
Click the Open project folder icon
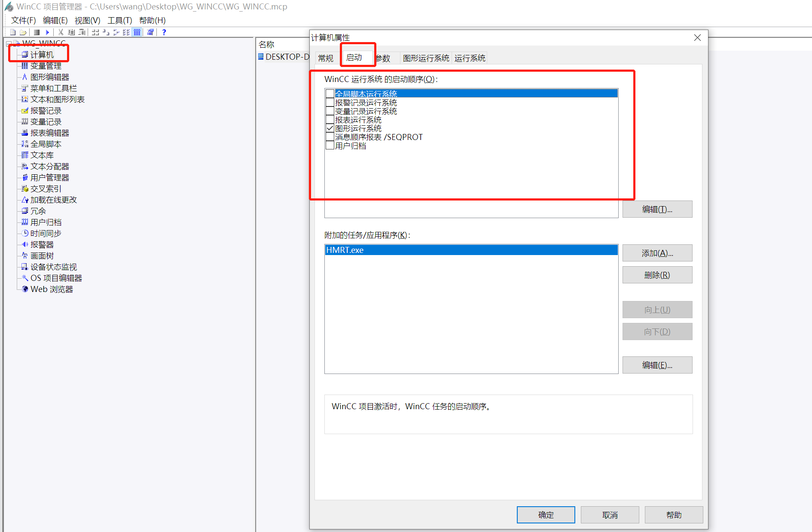pos(23,32)
